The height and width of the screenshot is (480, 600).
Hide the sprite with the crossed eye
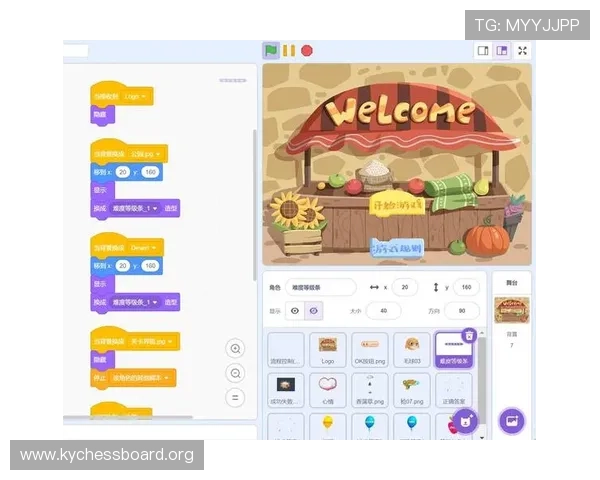[313, 310]
